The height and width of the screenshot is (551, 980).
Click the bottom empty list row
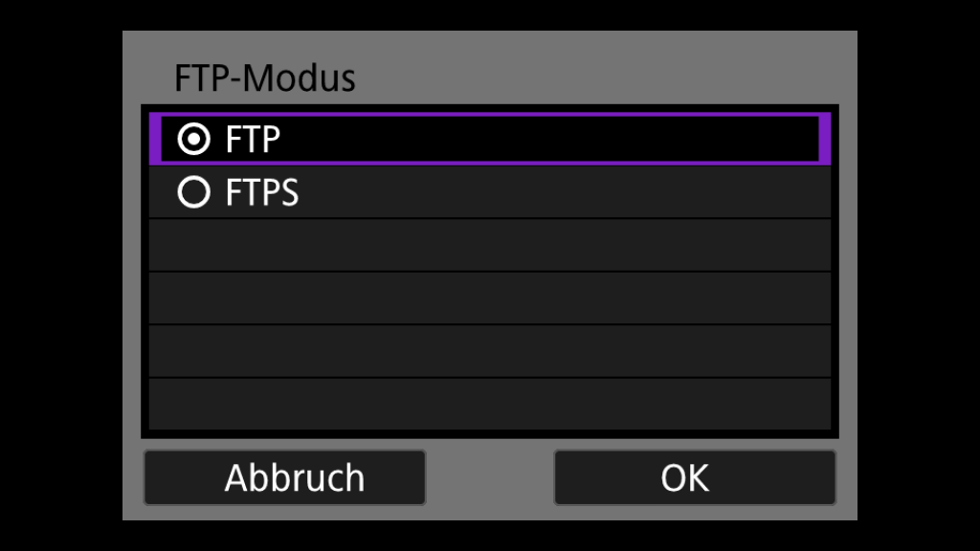pyautogui.click(x=489, y=404)
